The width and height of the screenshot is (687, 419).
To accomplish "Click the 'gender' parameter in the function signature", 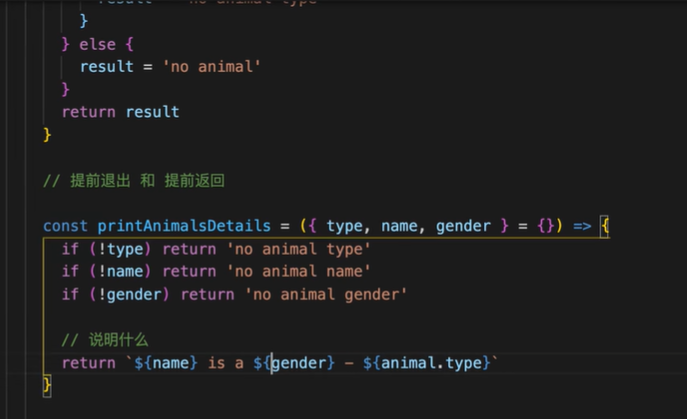I will coord(463,226).
